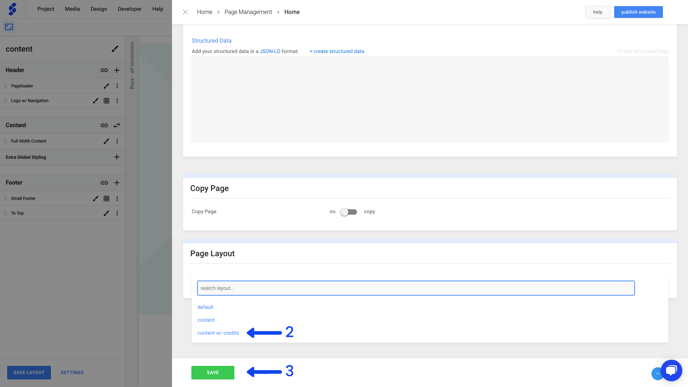Click the Small Footer label

[23, 198]
